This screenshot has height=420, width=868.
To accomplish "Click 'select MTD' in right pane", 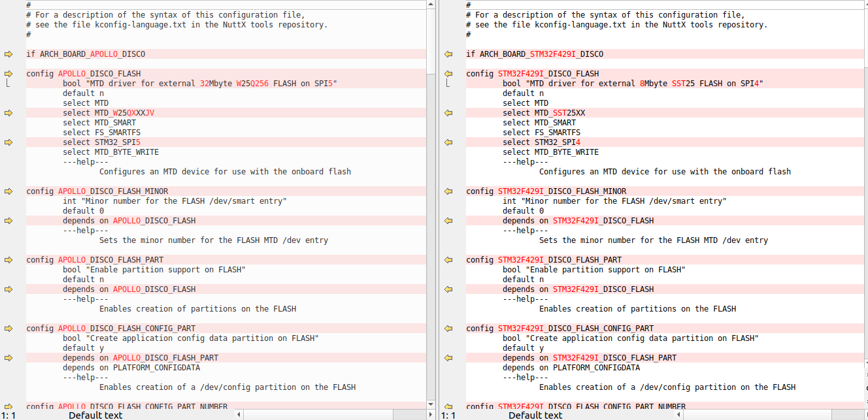I will point(526,103).
